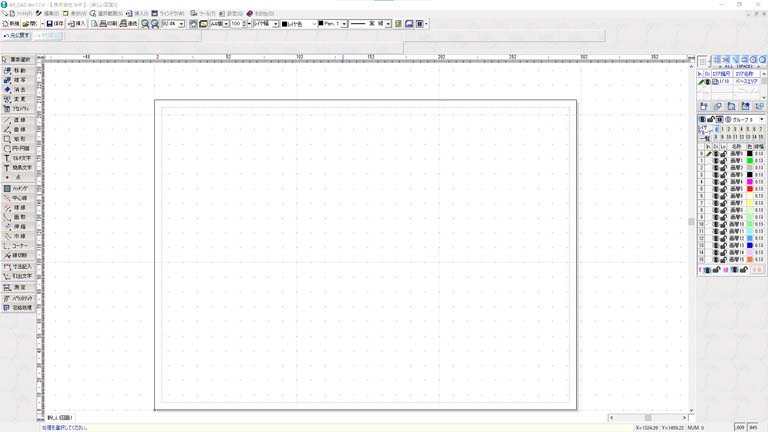Open the 選択範囲(S) menu

(x=106, y=13)
